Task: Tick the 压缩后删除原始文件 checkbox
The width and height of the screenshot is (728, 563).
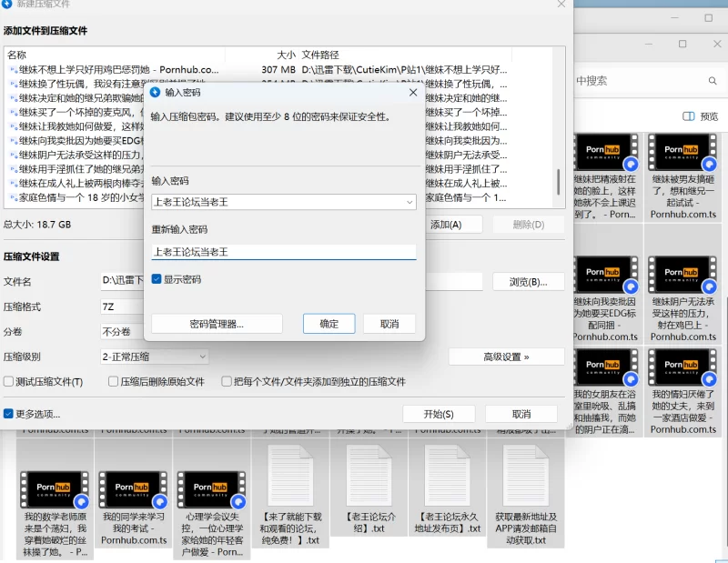Action: pos(114,382)
